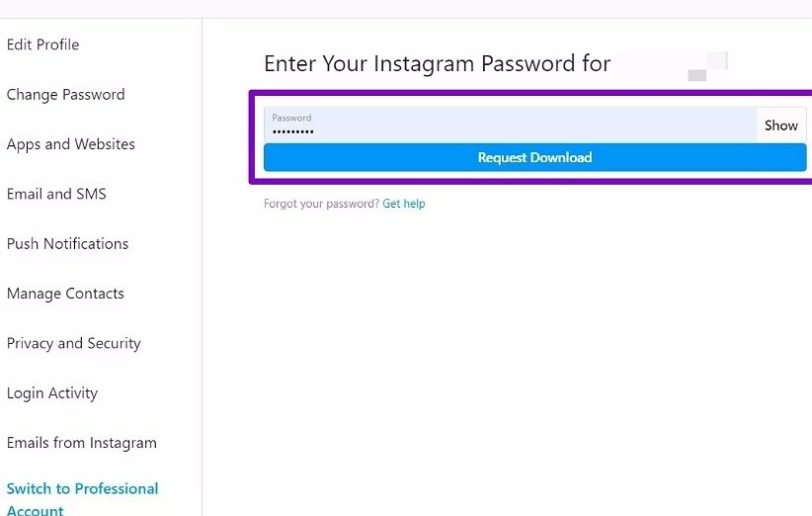The image size is (812, 516).
Task: Click the Get help link
Action: coord(404,204)
